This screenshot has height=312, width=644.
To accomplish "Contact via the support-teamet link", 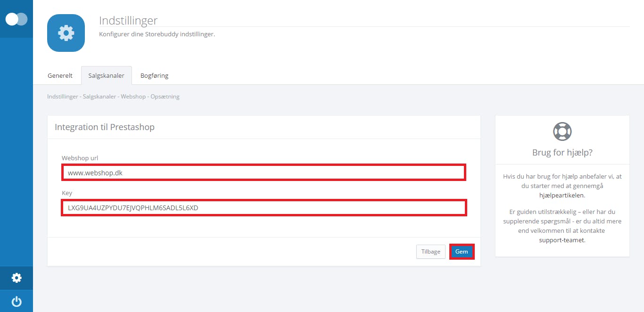I will pyautogui.click(x=561, y=240).
